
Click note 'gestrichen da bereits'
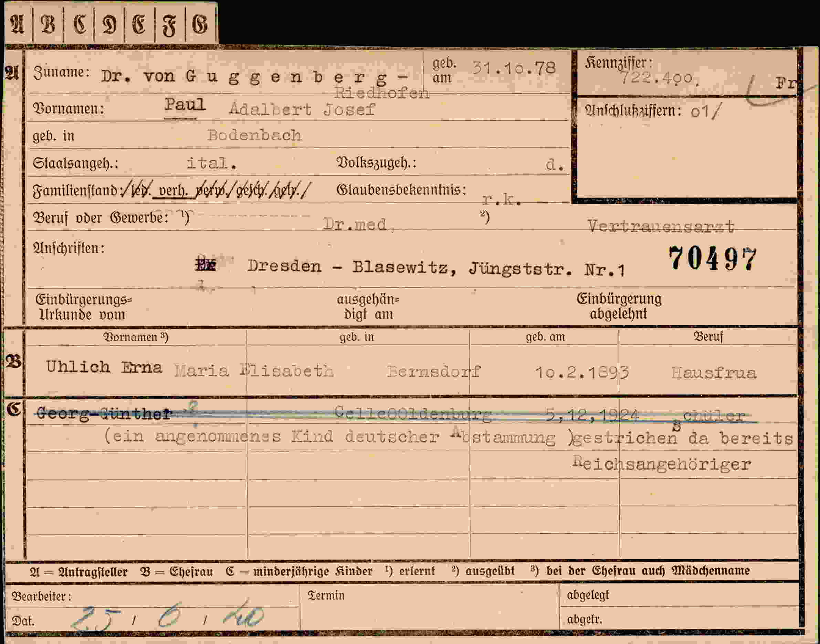pos(683,438)
